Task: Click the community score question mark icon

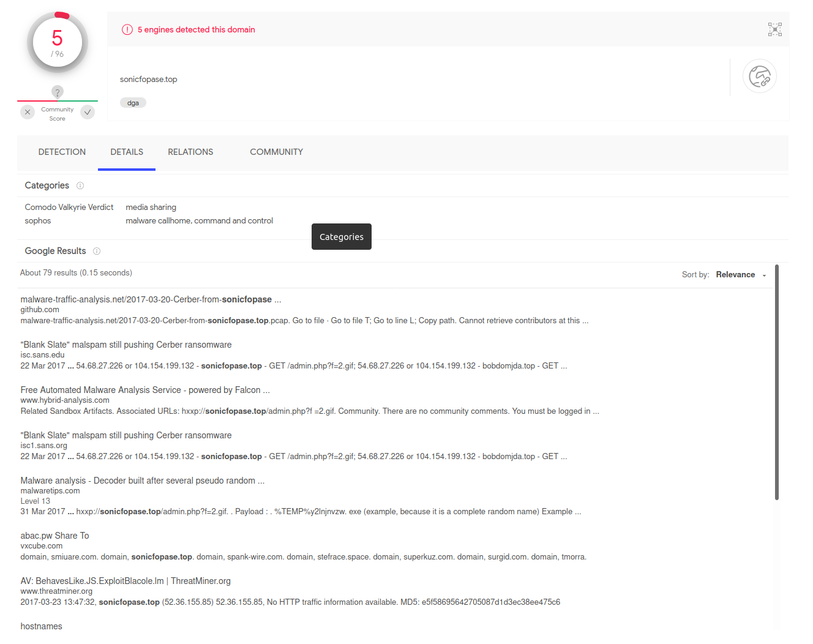Action: tap(58, 92)
